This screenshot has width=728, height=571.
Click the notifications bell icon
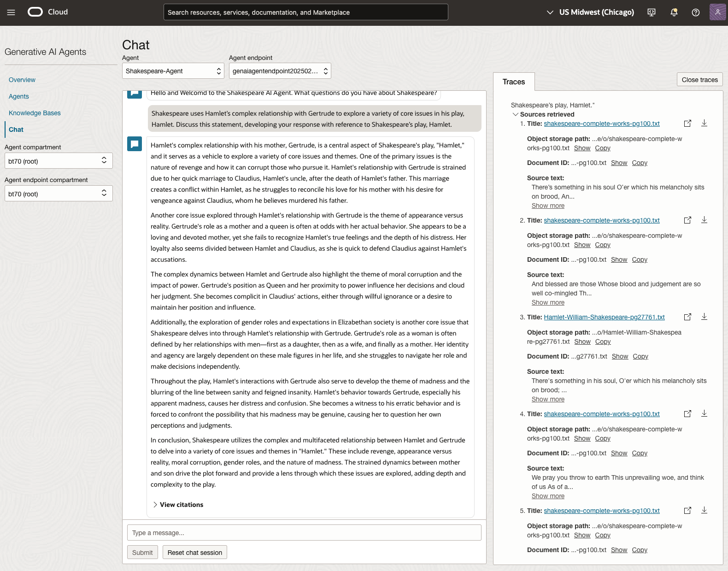pos(674,12)
